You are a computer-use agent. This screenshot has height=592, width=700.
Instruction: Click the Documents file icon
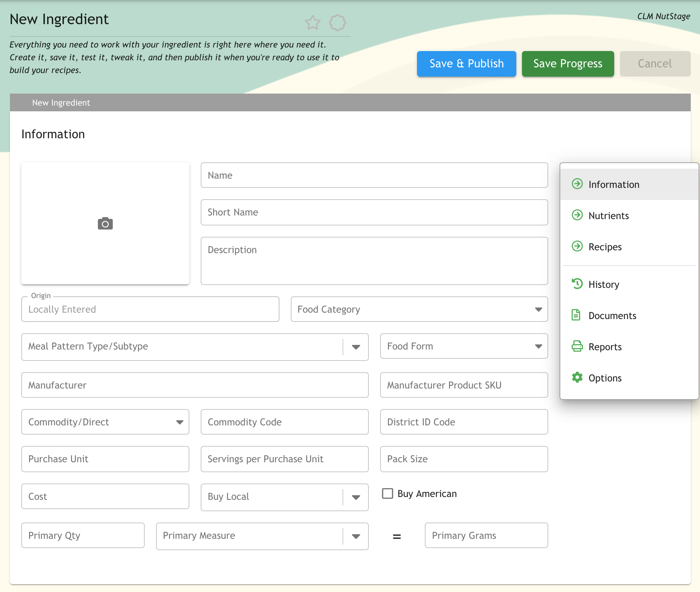[576, 315]
